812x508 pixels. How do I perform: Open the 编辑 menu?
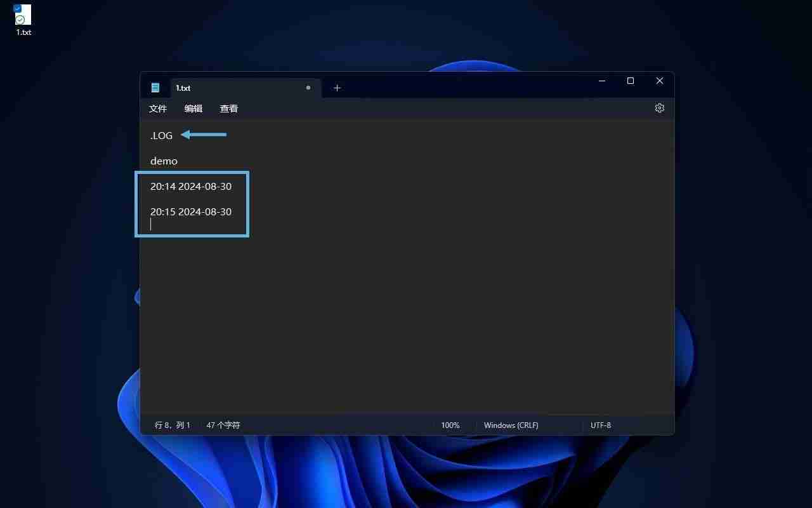193,108
